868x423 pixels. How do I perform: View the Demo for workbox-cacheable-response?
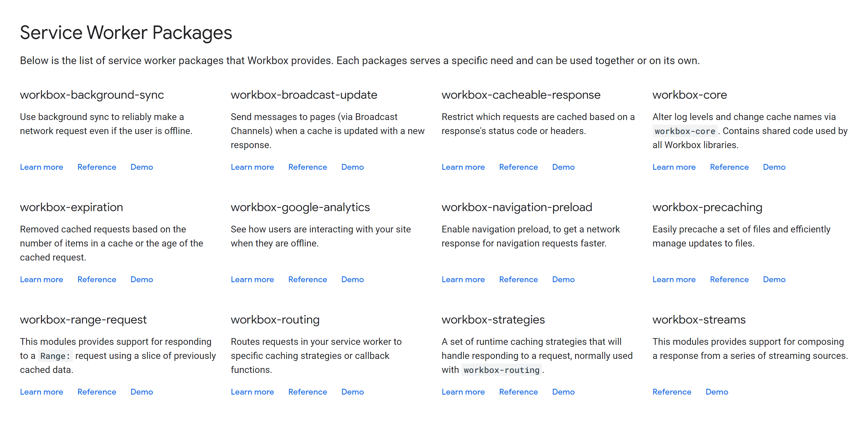[x=563, y=167]
